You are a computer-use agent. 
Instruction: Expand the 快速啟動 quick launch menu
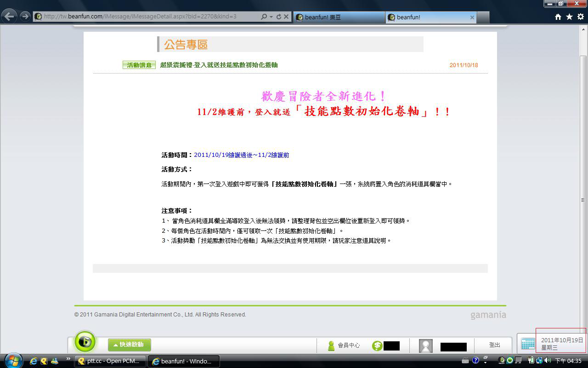pyautogui.click(x=129, y=345)
